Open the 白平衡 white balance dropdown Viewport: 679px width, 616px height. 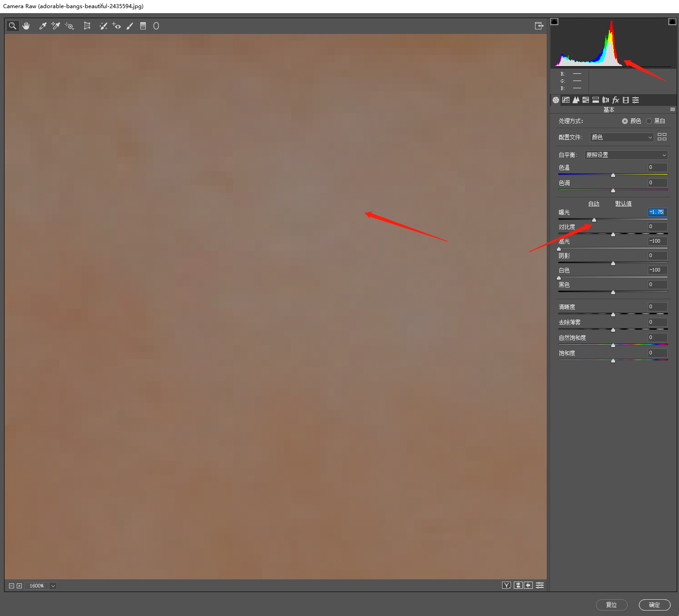point(626,155)
